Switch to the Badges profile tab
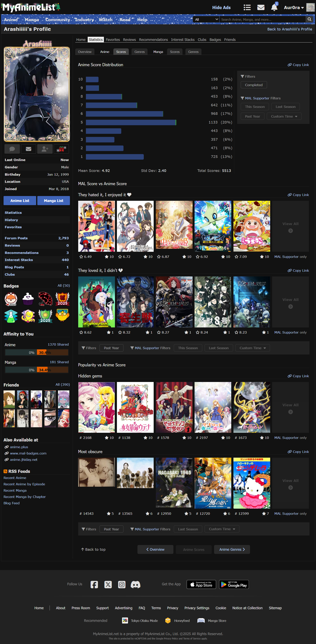The width and height of the screenshot is (316, 644). (x=215, y=40)
